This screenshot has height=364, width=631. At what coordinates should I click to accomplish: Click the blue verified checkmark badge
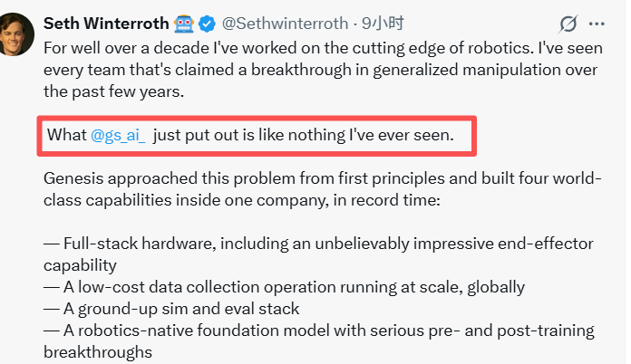[x=208, y=24]
